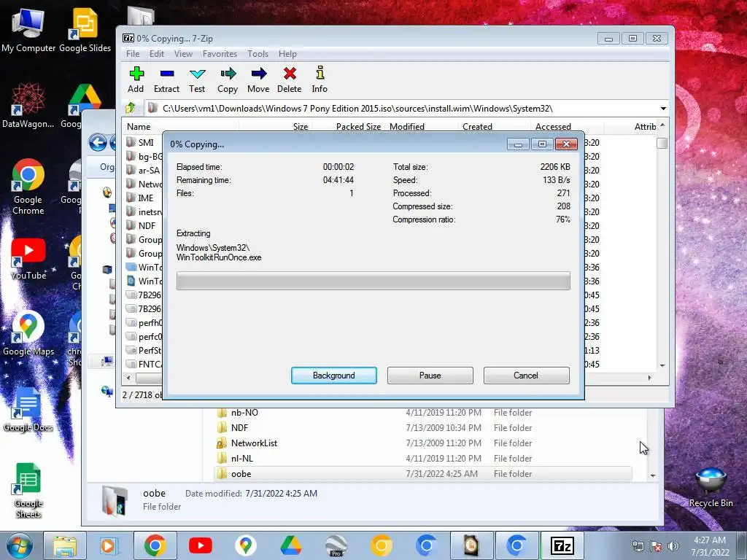The image size is (747, 560).
Task: Click Explorer list scroll down arrow
Action: click(653, 475)
